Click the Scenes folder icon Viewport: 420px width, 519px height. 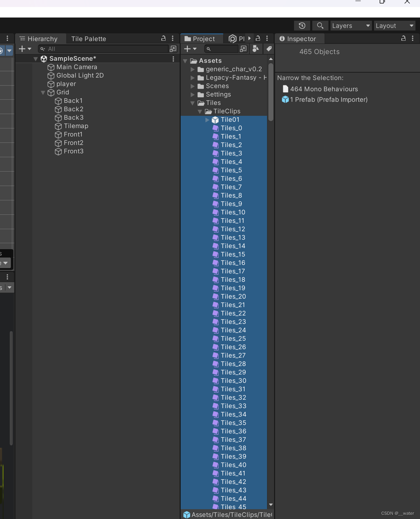[201, 86]
